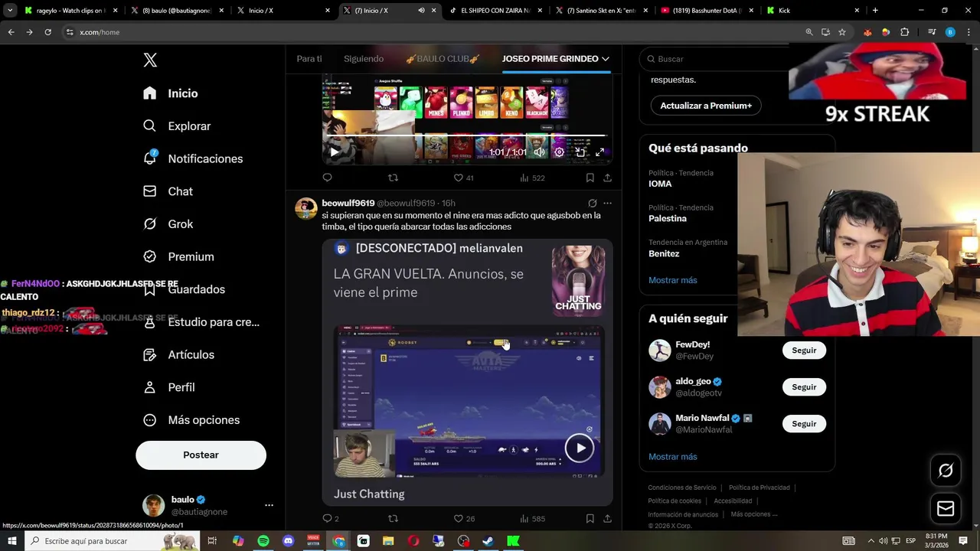Open Más opciones in sidebar
Screen dimensions: 980x551
[192, 420]
